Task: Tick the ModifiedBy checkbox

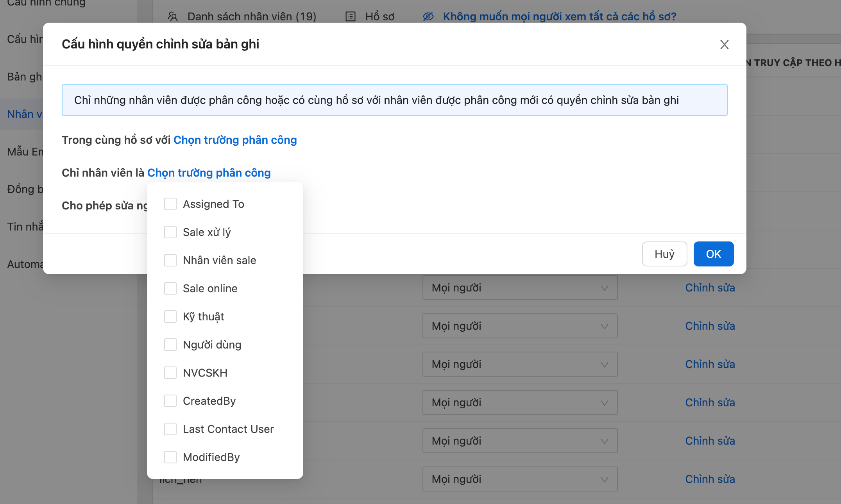Action: (x=170, y=457)
